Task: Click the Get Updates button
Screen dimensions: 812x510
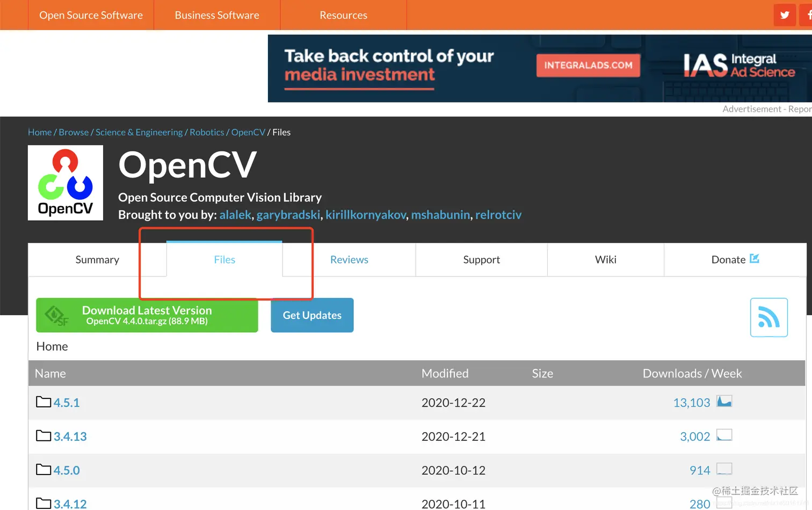Action: tap(312, 315)
